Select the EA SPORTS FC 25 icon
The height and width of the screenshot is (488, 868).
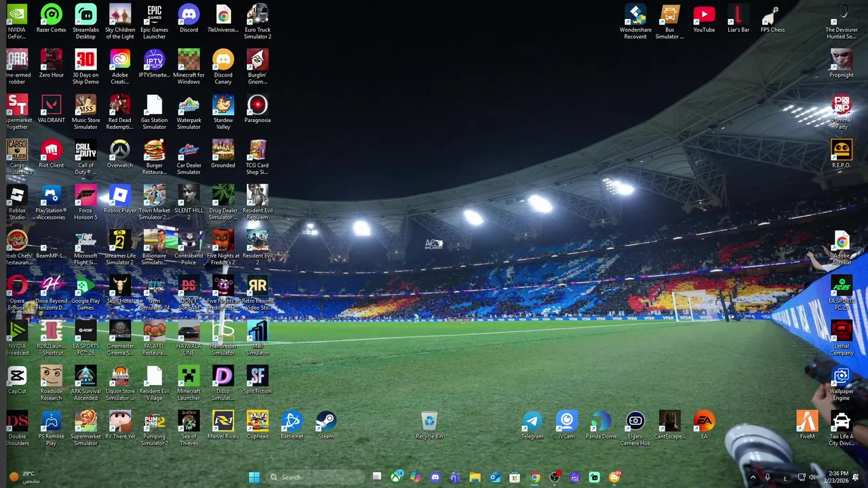pyautogui.click(x=842, y=293)
